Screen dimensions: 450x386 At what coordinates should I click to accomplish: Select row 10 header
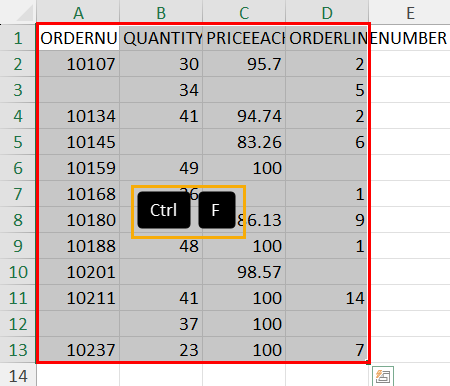click(x=18, y=272)
